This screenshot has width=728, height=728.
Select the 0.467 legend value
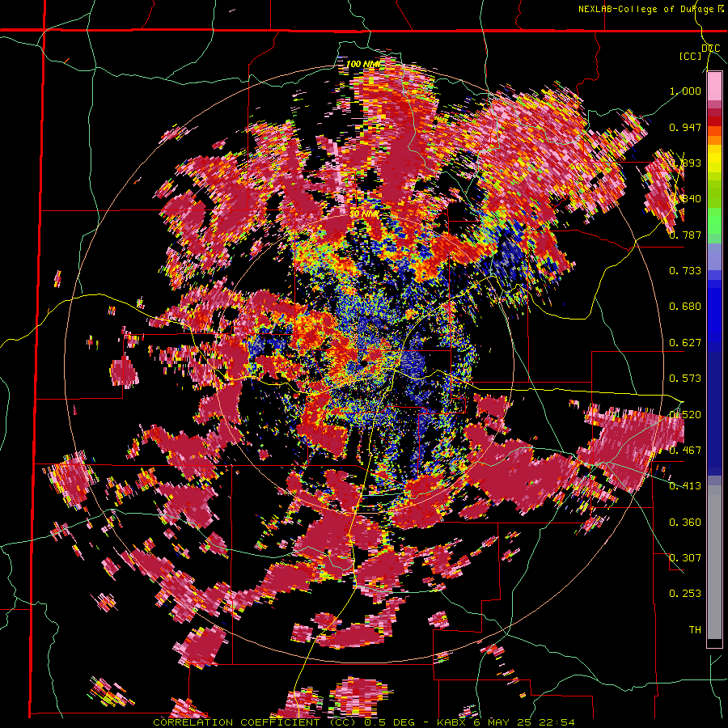[685, 451]
